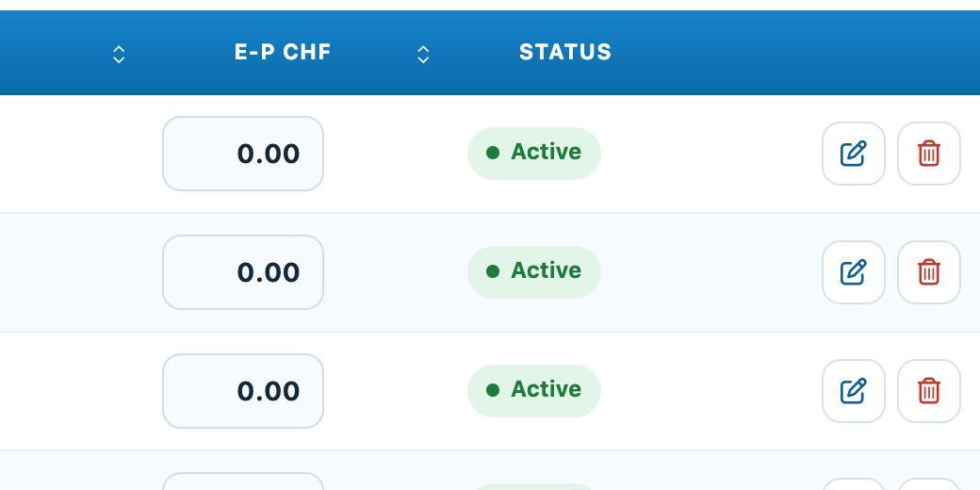
Task: Sort by the STATUS column header
Action: 565,52
